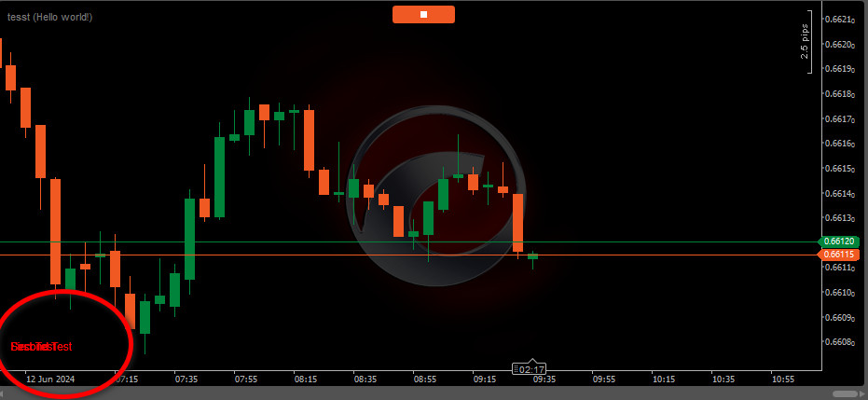The width and height of the screenshot is (868, 400).
Task: Click the 10:55 time axis label
Action: pos(783,379)
